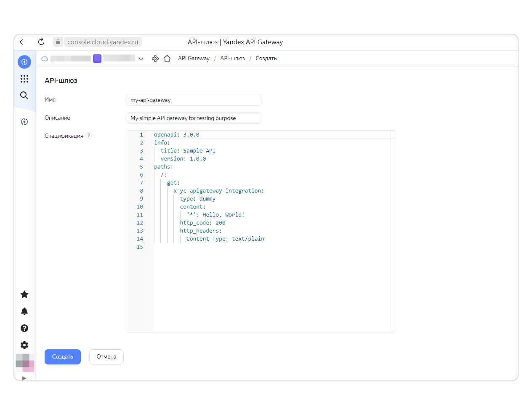Click the cloud icon in breadcrumb bar

(x=44, y=58)
